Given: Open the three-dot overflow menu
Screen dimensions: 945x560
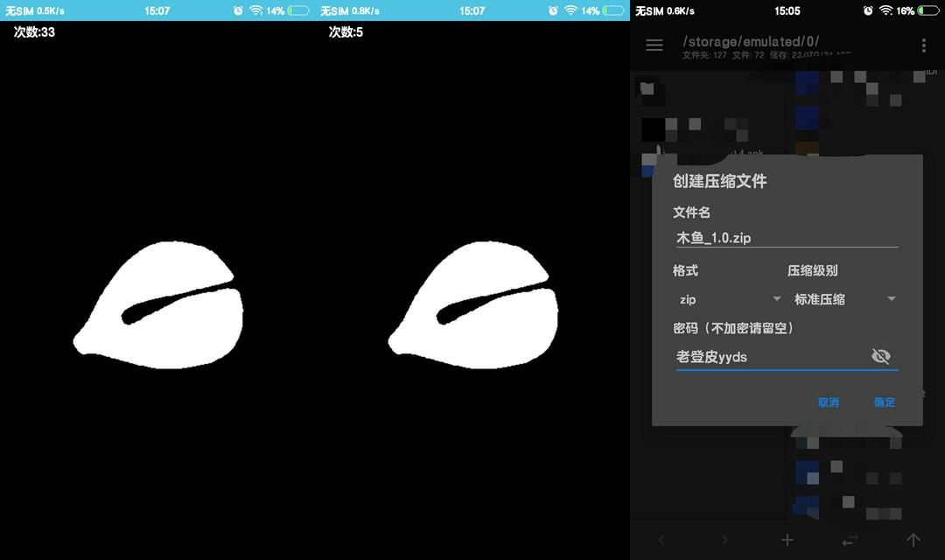Looking at the screenshot, I should (x=924, y=45).
